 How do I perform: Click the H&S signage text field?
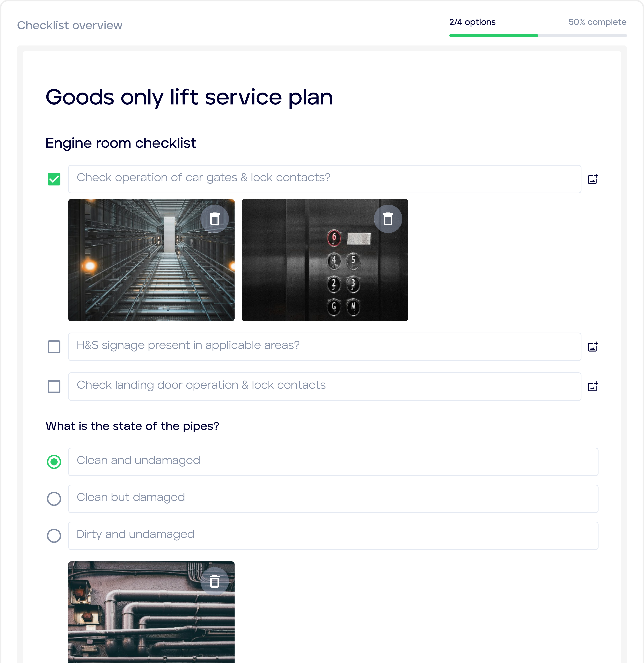tap(324, 347)
